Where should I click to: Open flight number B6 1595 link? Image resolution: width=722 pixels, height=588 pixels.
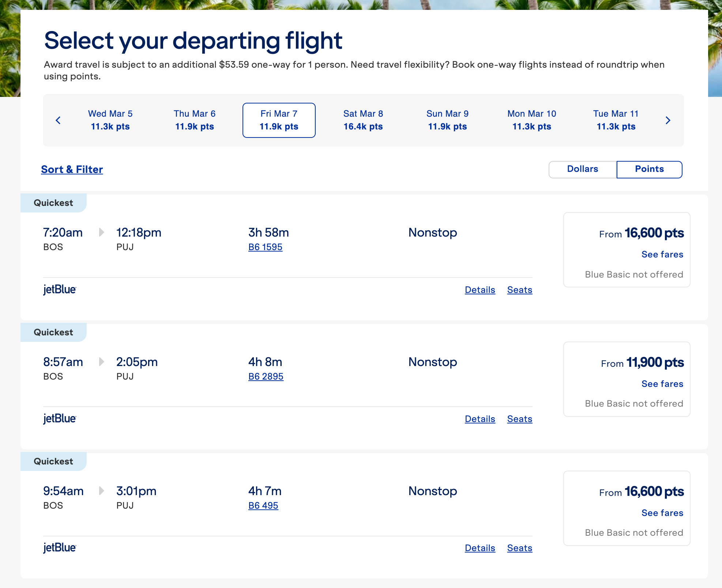265,247
